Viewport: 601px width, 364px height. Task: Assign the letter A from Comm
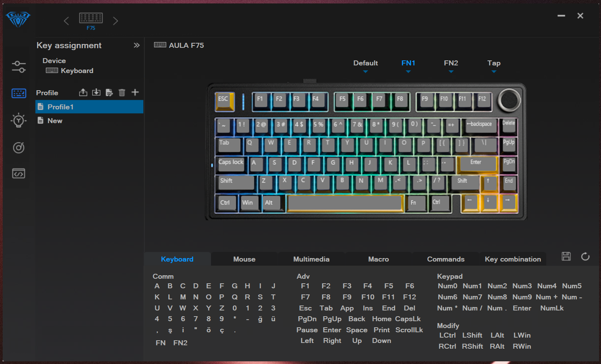coord(157,286)
